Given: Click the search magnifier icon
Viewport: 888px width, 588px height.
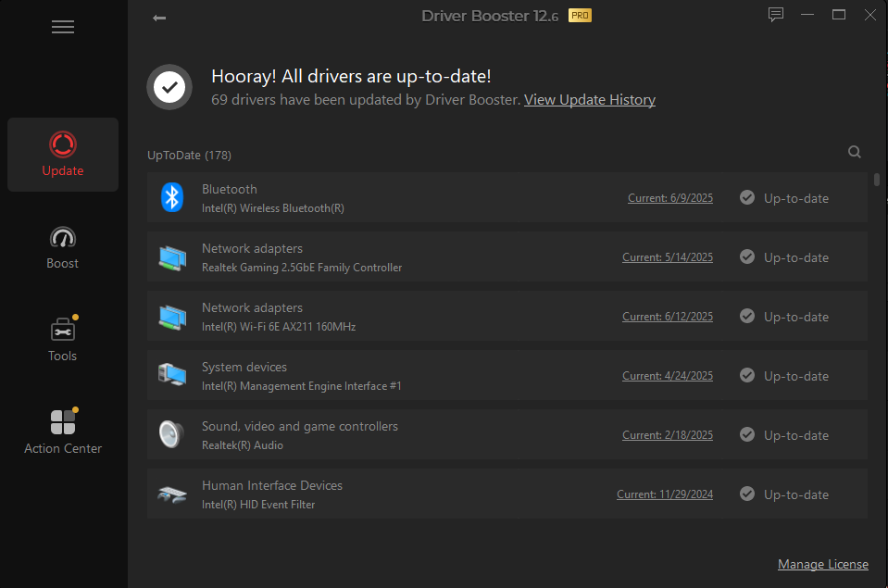Looking at the screenshot, I should 854,152.
